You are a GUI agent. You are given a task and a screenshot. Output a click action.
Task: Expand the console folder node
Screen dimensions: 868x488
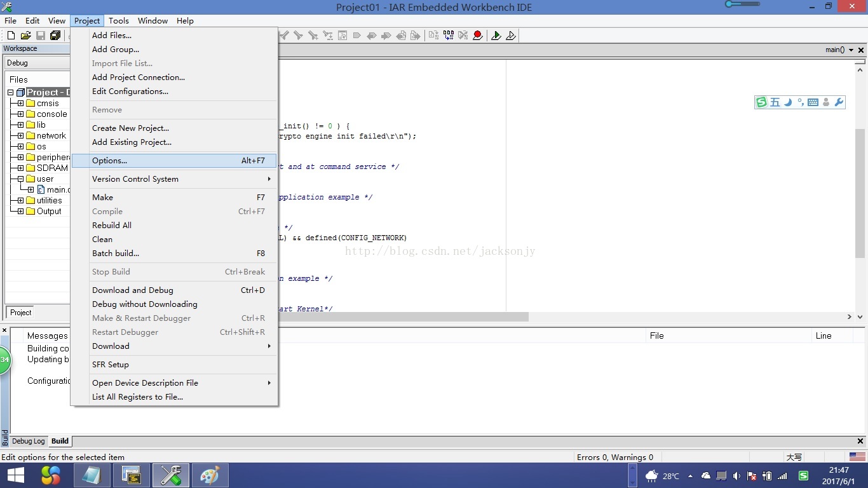pyautogui.click(x=21, y=114)
